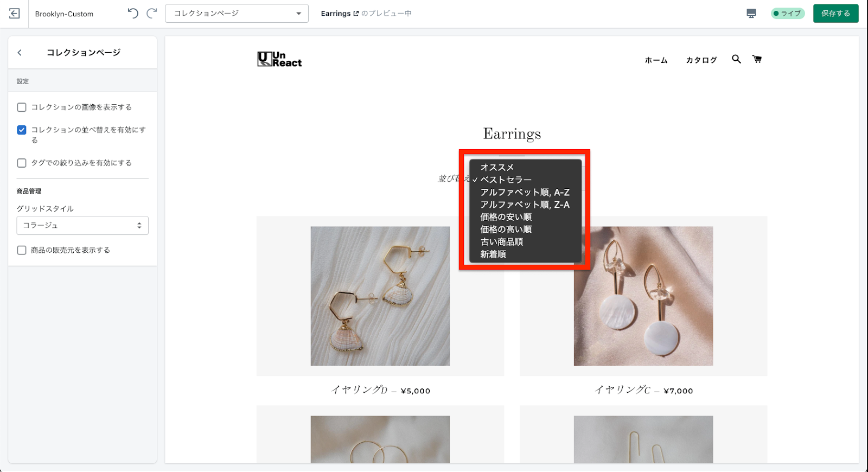This screenshot has width=868, height=472.
Task: Select 価格の安い順 from sort list
Action: tap(506, 217)
